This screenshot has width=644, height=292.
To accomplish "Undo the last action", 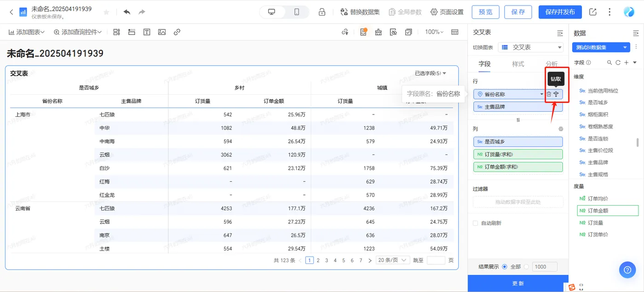I will [127, 12].
